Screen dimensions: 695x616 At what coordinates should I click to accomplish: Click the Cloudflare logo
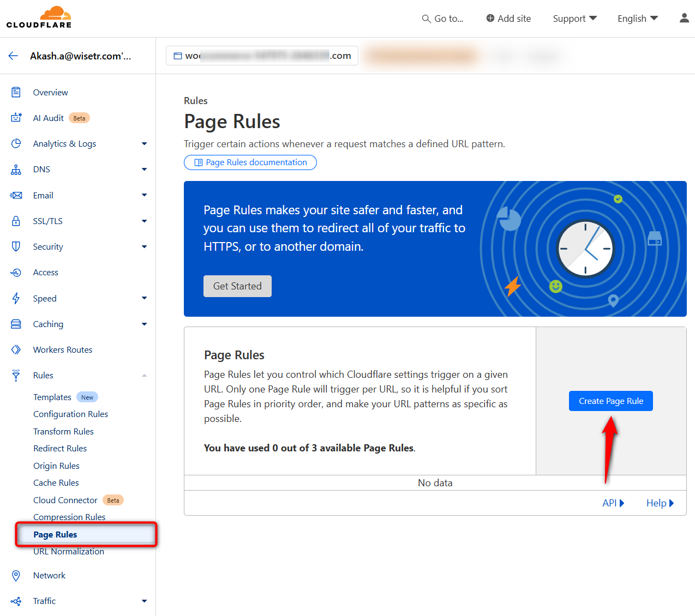click(x=39, y=17)
